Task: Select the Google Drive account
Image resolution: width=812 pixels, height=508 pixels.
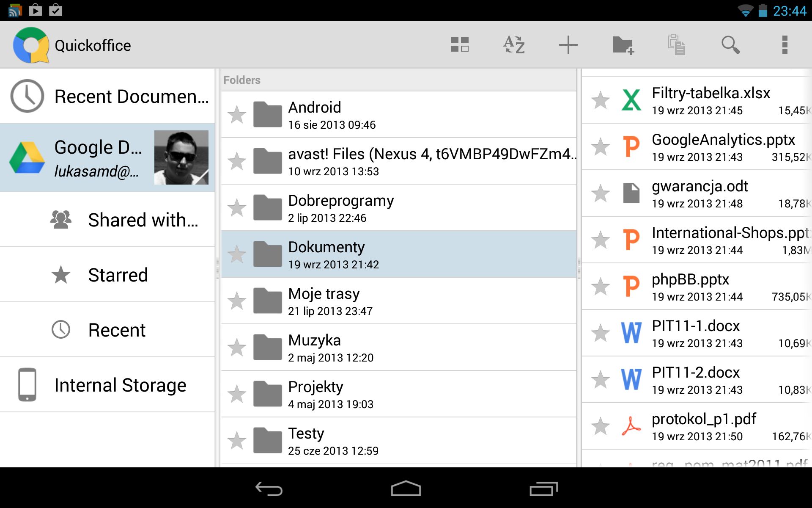Action: (107, 157)
